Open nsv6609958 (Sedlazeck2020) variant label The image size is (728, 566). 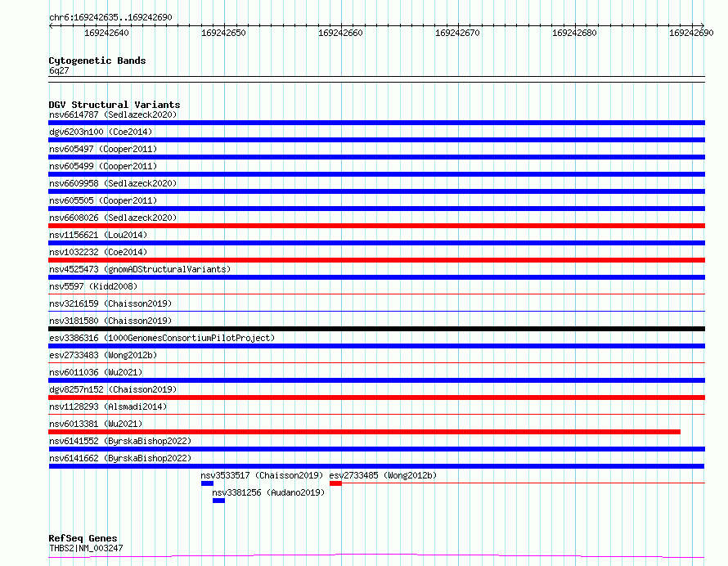(113, 183)
